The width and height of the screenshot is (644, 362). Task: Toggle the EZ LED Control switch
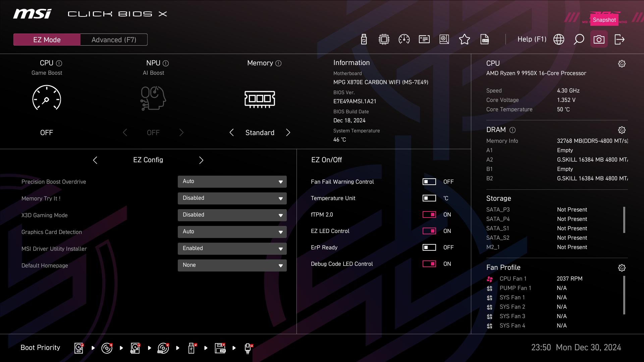pos(429,231)
